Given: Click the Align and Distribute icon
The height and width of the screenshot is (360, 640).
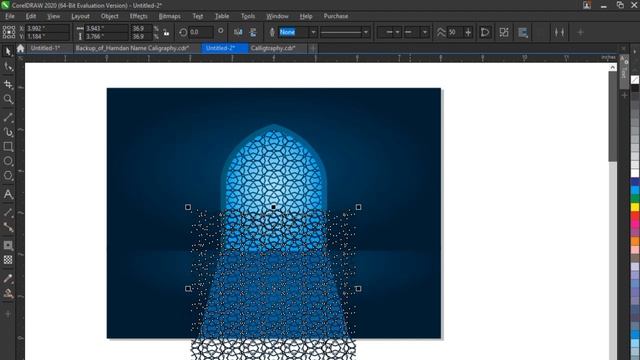Looking at the screenshot, I should (x=559, y=32).
